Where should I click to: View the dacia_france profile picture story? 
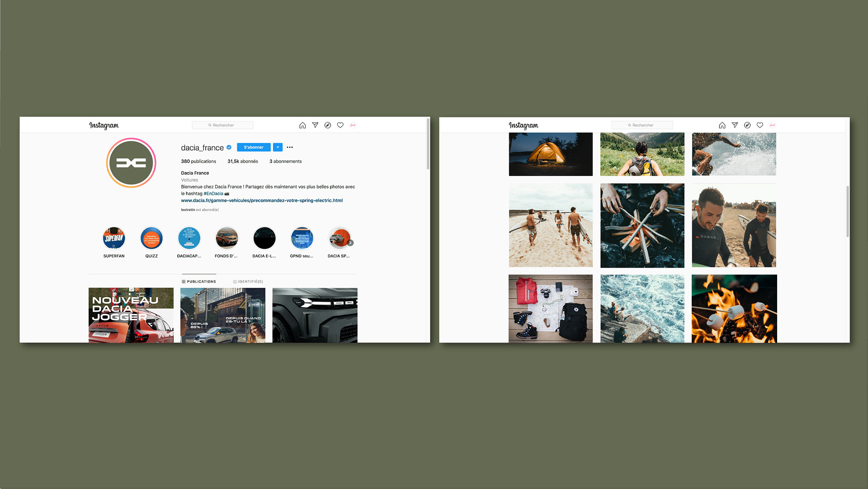[131, 163]
